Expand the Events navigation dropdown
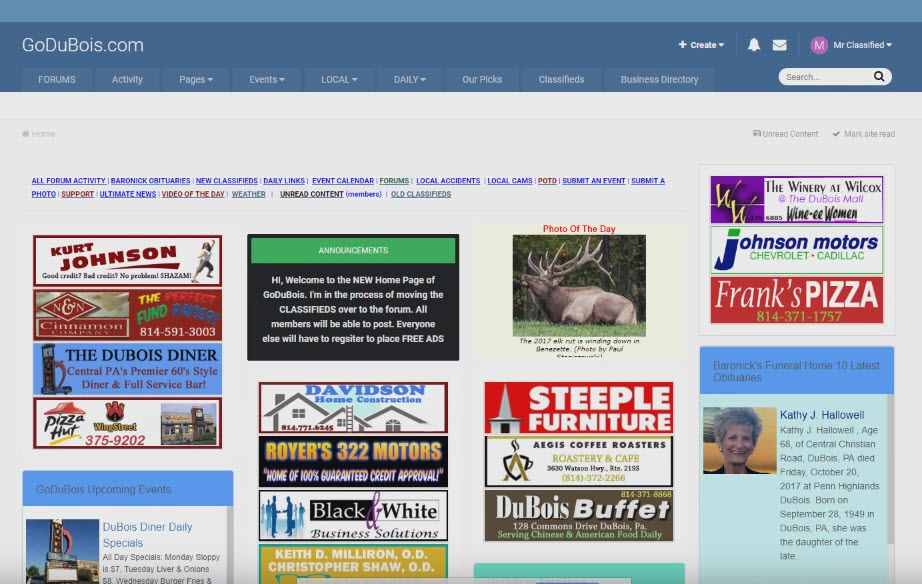The height and width of the screenshot is (584, 922). 267,79
